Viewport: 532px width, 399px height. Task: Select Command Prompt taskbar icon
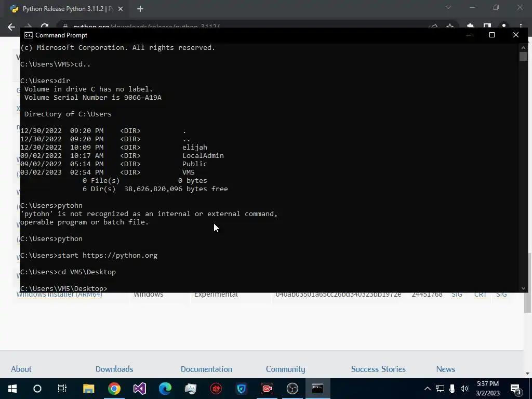pos(317,389)
